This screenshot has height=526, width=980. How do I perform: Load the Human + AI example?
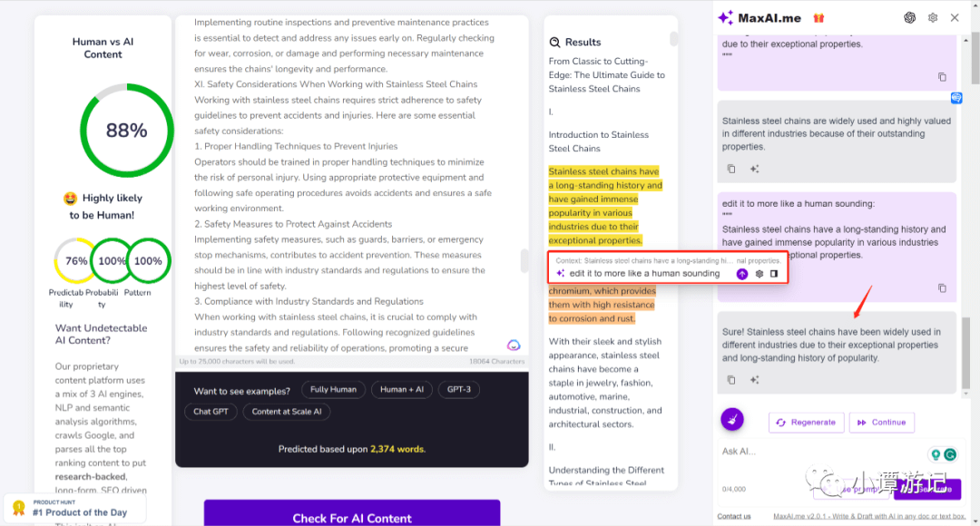[x=402, y=390]
